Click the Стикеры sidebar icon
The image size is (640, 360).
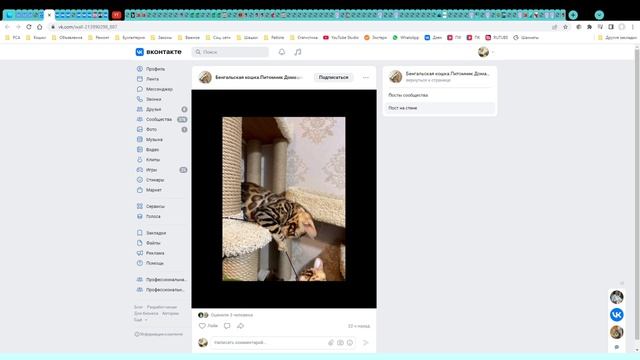coord(140,180)
